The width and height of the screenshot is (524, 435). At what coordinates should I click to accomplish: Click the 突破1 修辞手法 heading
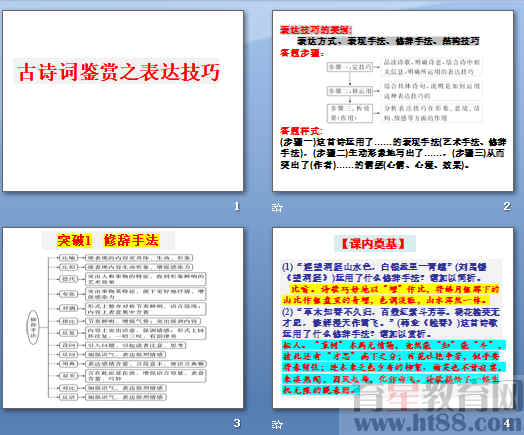pyautogui.click(x=108, y=240)
